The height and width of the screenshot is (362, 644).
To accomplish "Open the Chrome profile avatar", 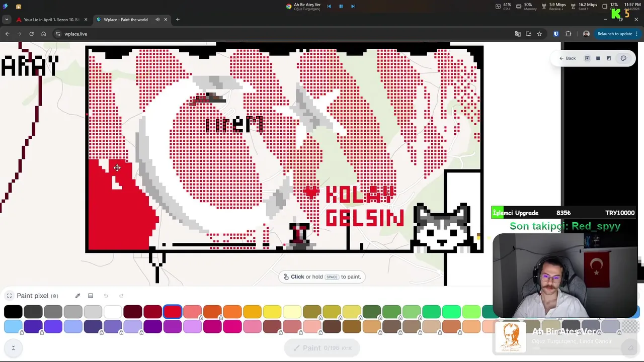I will pyautogui.click(x=586, y=34).
